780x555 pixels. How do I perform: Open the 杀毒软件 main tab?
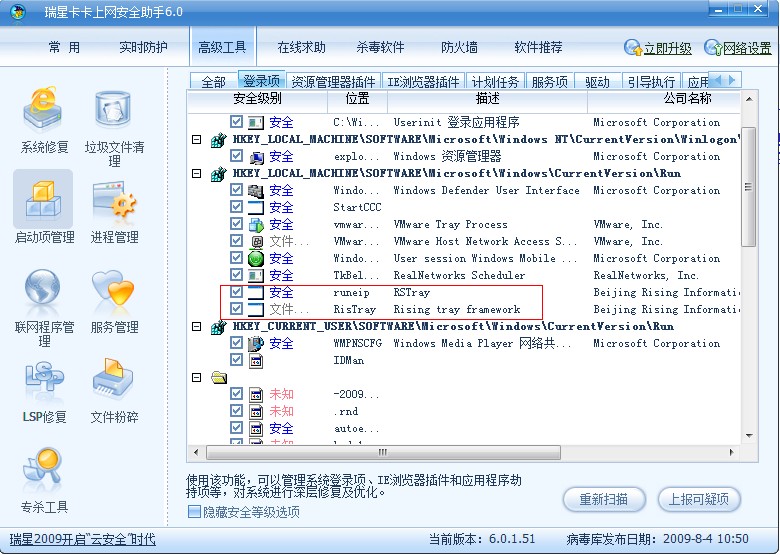380,48
